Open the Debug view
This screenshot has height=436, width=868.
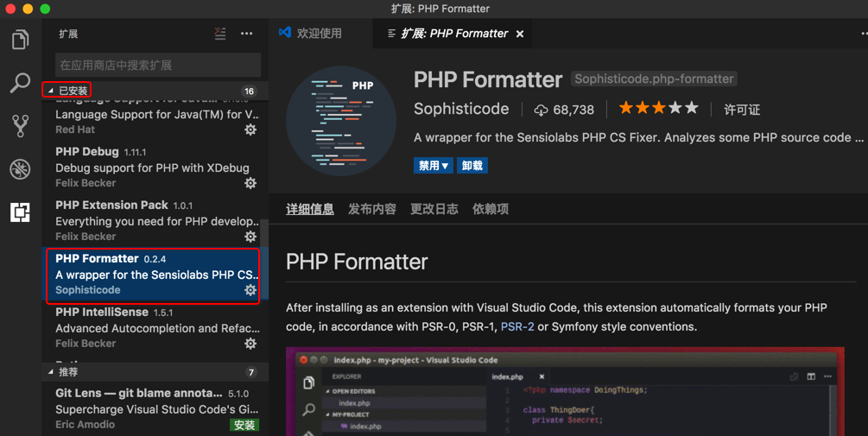pyautogui.click(x=21, y=168)
